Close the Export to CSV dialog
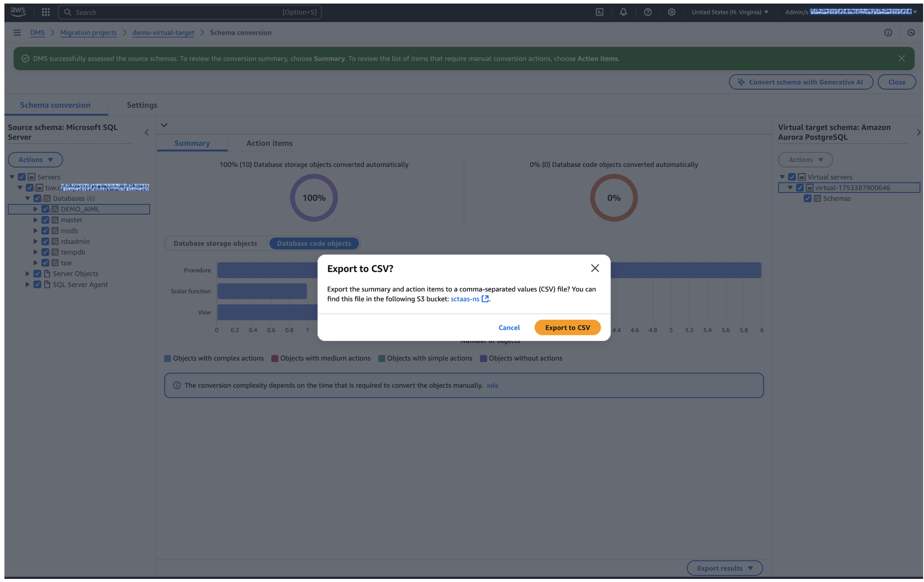924x582 pixels. [595, 268]
